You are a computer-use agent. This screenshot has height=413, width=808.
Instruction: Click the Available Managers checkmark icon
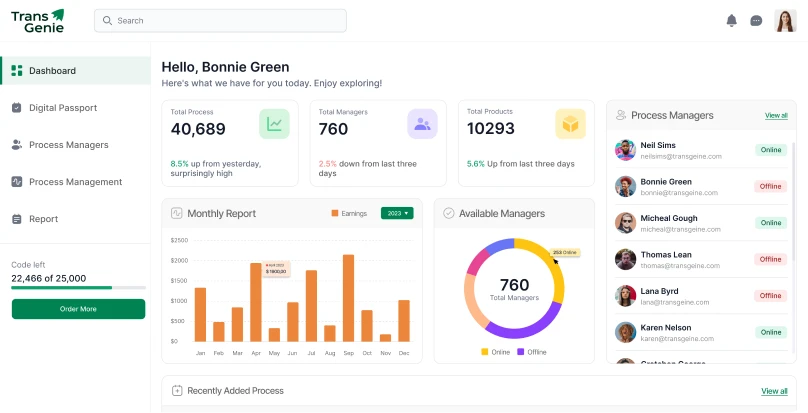[x=449, y=213]
